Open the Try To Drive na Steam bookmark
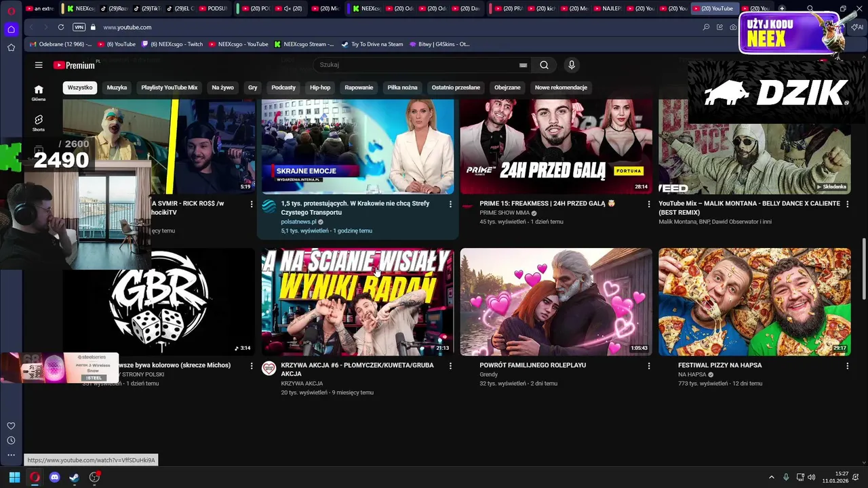868x488 pixels. 372,44
